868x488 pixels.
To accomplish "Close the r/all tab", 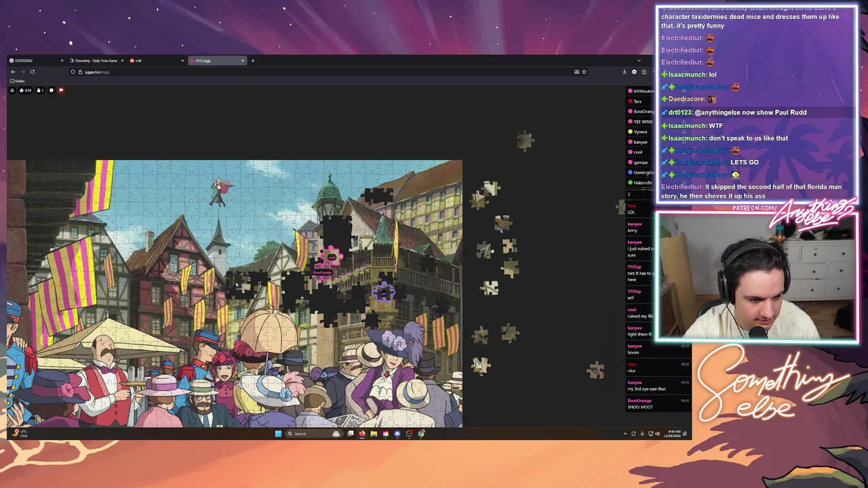I will pyautogui.click(x=182, y=60).
